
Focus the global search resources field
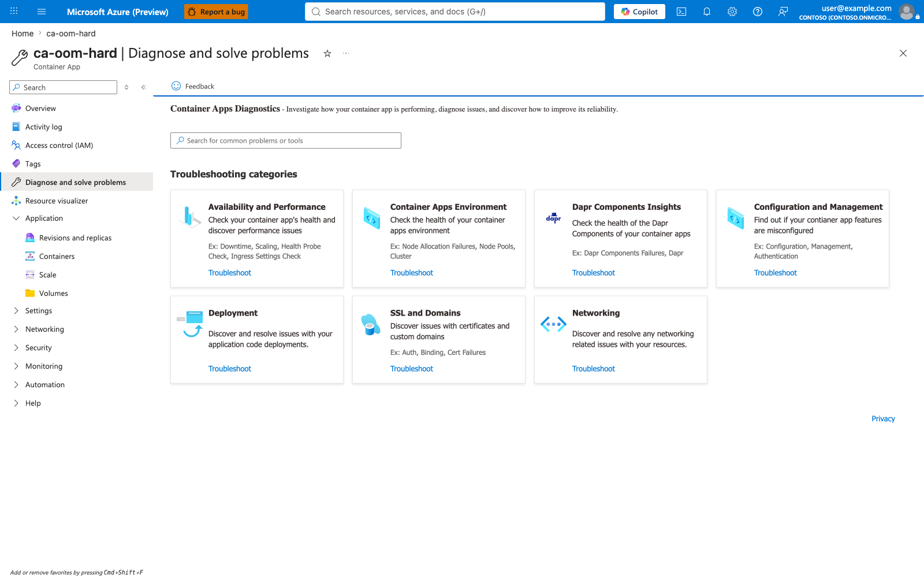[x=455, y=12]
